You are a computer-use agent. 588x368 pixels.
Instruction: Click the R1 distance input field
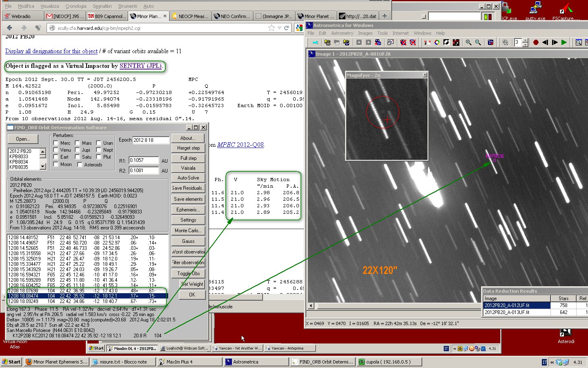pyautogui.click(x=144, y=160)
